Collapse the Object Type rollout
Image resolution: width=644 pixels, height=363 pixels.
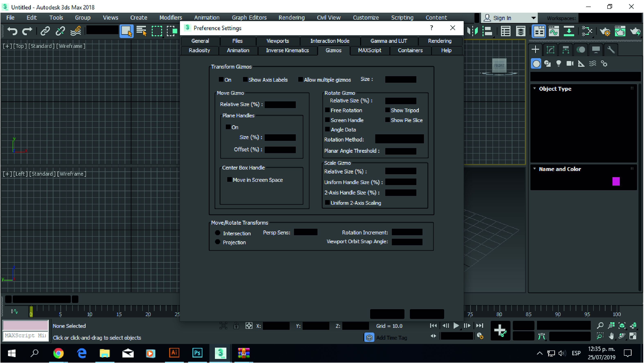[x=535, y=89]
